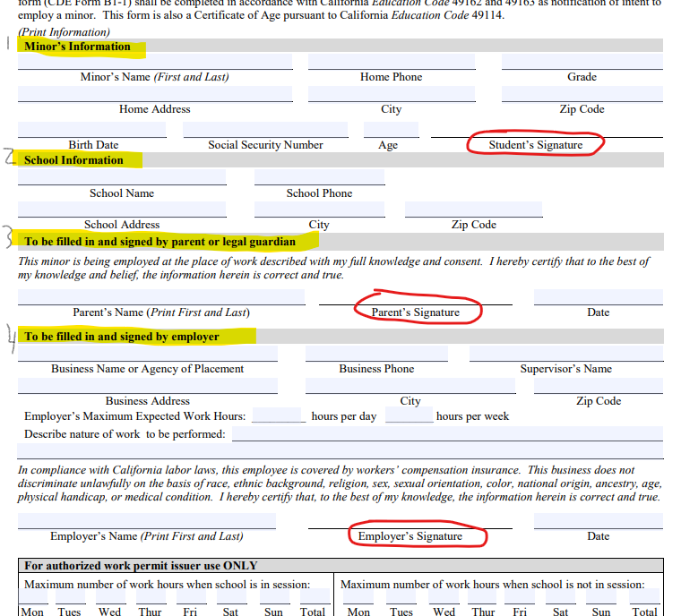Click the Parent's Name field
This screenshot has height=616, width=681.
161,297
